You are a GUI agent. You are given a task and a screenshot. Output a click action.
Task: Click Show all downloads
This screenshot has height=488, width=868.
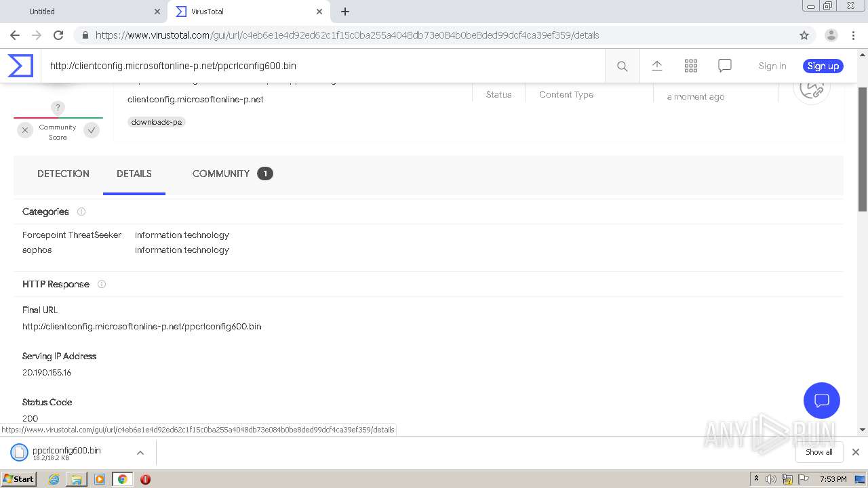point(818,452)
